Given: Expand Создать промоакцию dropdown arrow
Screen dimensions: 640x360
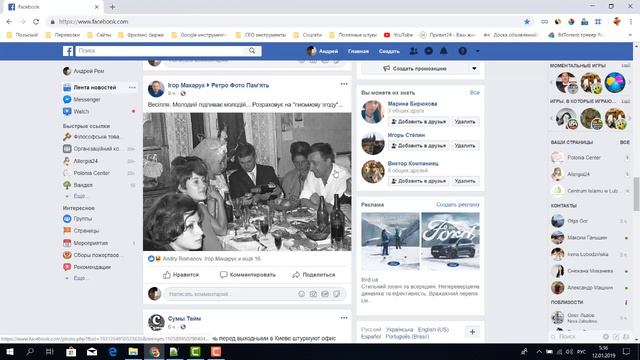Looking at the screenshot, I should click(474, 69).
